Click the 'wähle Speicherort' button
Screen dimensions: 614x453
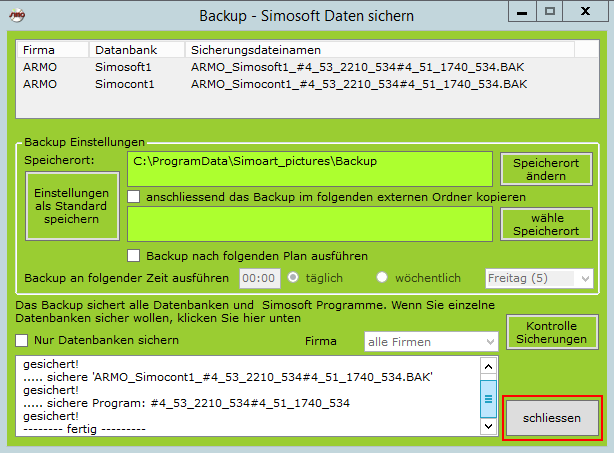[546, 224]
